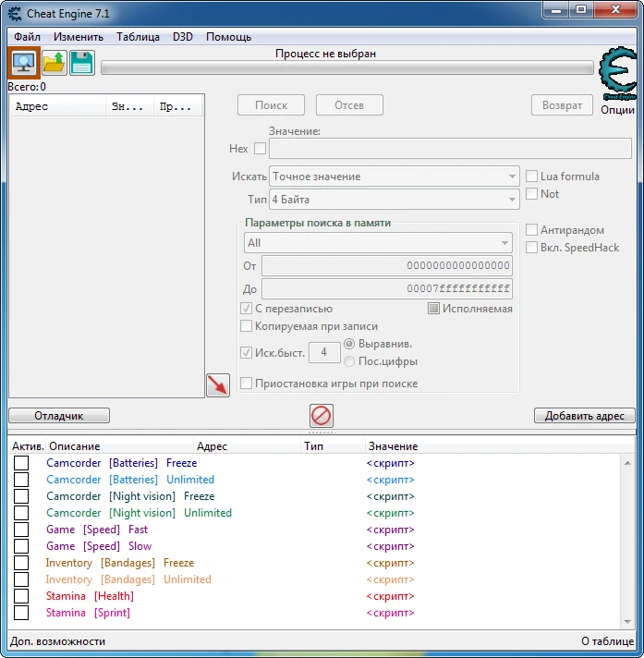
Task: Activate Camcorder [Batteries] Unlimited checkbox
Action: tap(21, 480)
